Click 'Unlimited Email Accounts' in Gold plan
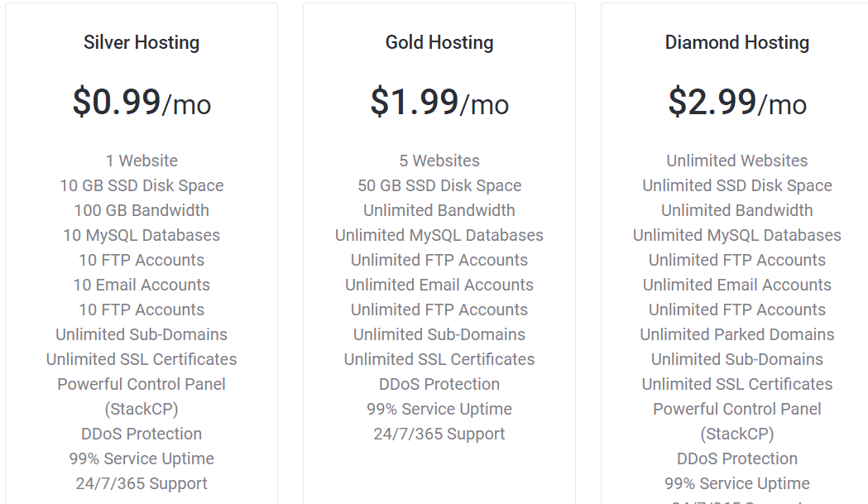Image resolution: width=868 pixels, height=504 pixels. [439, 285]
